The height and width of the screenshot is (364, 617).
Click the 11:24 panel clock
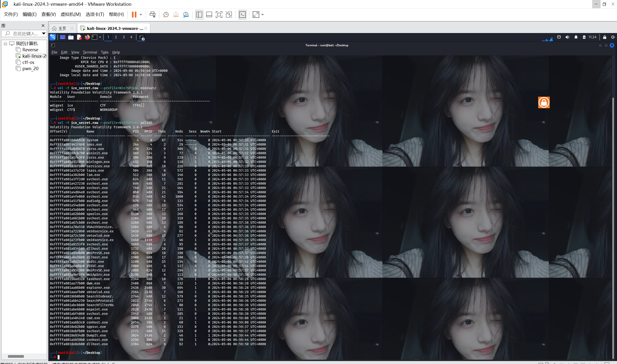[592, 37]
